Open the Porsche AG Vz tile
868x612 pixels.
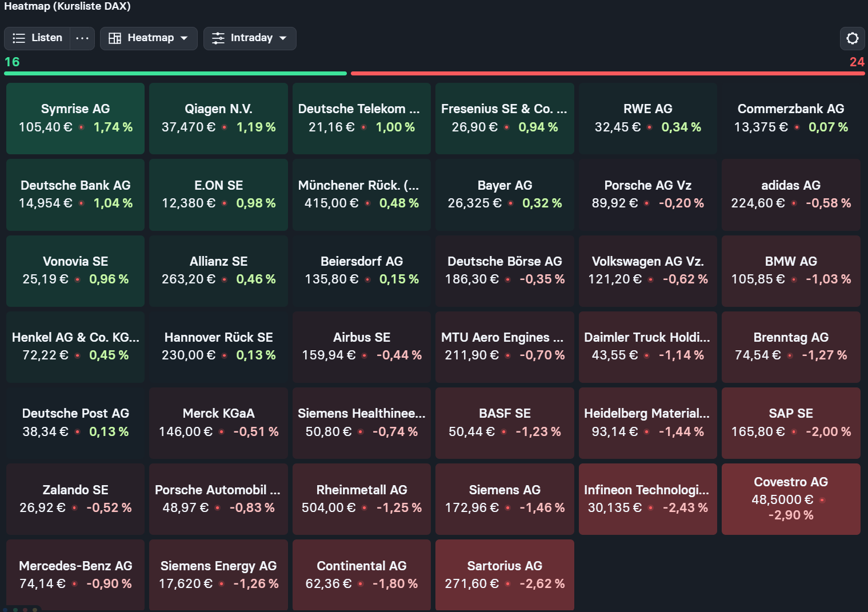(x=648, y=195)
